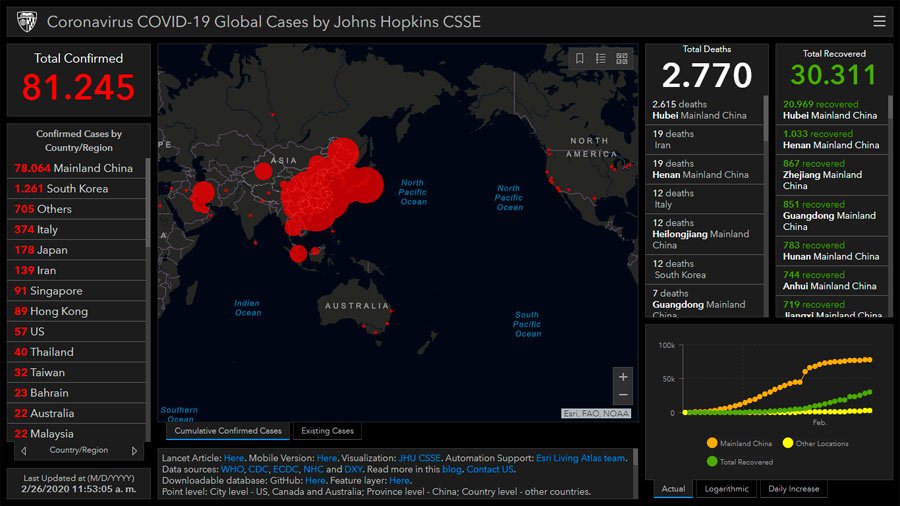
Task: Click Esri, FAO, NOAA map attribution
Action: (x=596, y=414)
